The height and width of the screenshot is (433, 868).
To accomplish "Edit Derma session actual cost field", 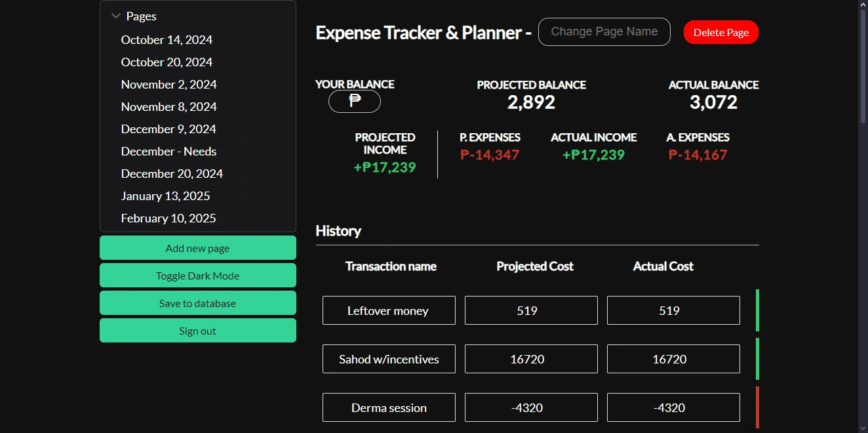I will pos(673,407).
